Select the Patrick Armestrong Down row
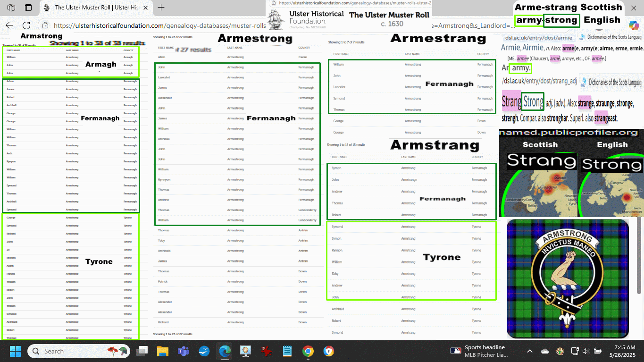Image resolution: width=644 pixels, height=362 pixels. coord(237,282)
